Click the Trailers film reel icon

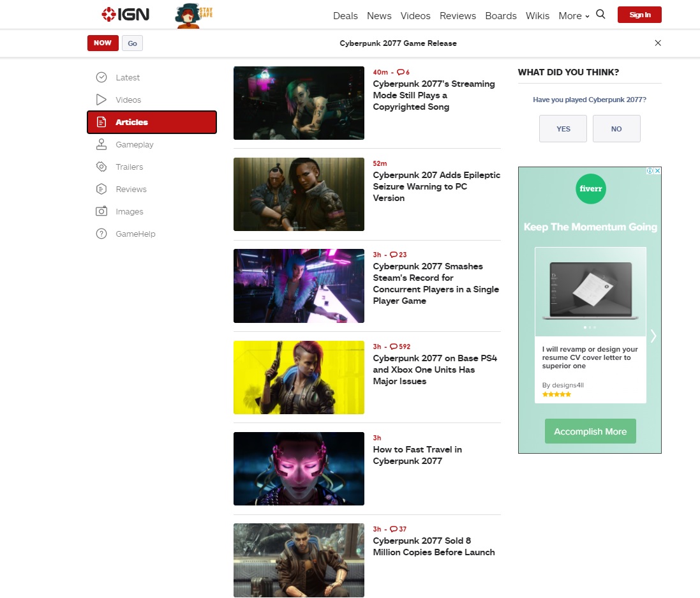tap(101, 167)
